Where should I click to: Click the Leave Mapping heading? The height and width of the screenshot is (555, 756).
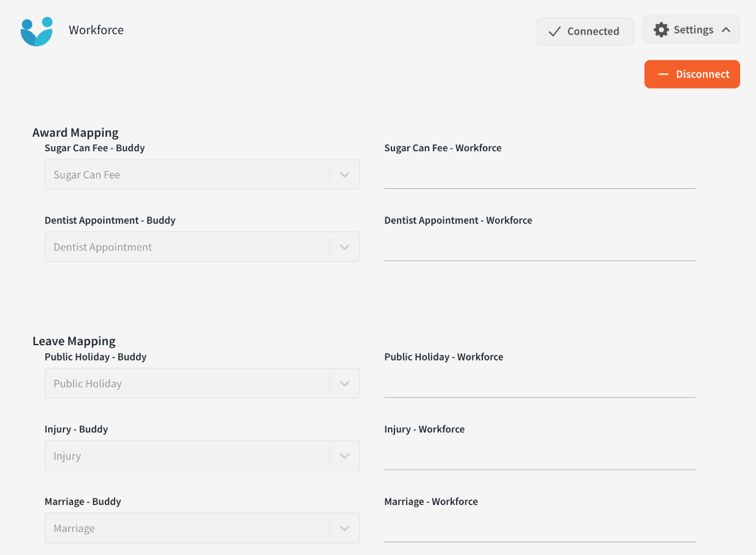coord(74,341)
